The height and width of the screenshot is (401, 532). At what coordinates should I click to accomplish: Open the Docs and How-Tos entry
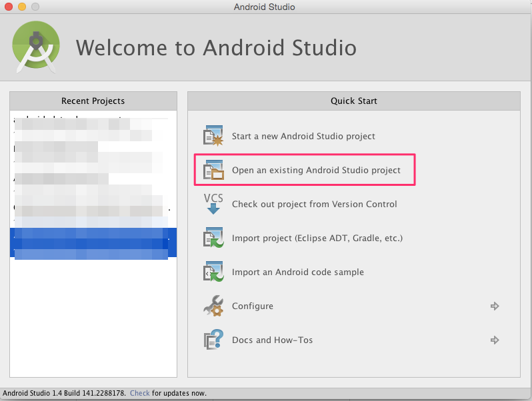click(x=272, y=340)
